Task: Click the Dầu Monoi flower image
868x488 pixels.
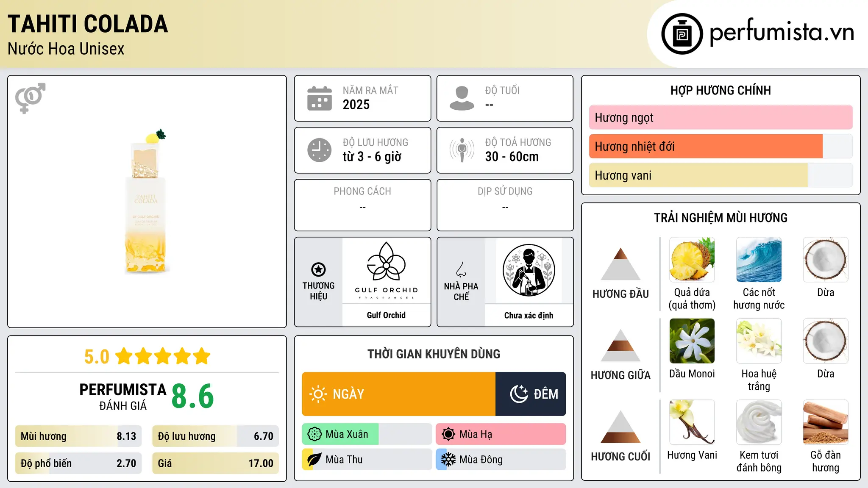Action: 692,341
